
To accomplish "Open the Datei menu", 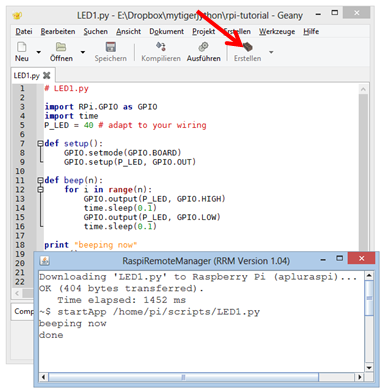I will point(24,31).
